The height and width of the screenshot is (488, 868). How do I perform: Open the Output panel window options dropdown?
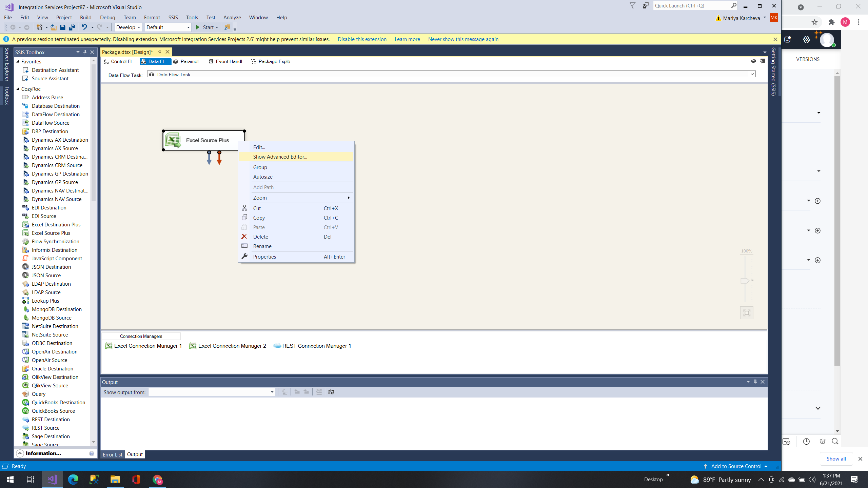748,382
